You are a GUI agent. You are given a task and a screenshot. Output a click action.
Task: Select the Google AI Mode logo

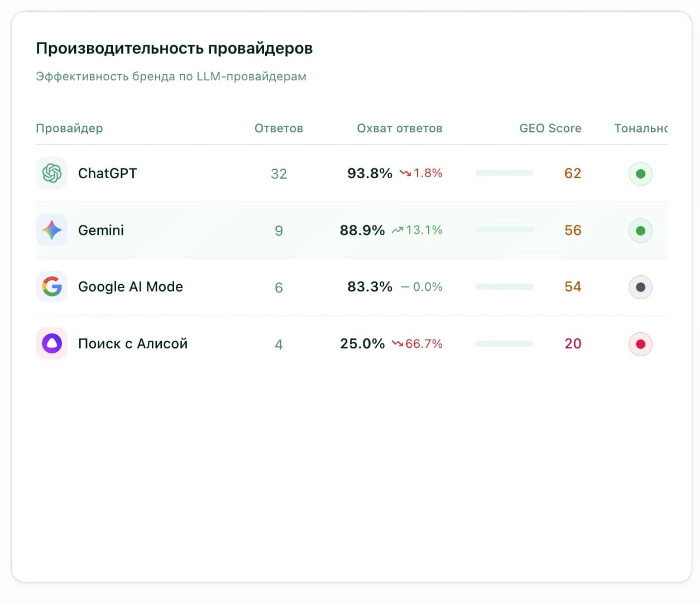(51, 287)
